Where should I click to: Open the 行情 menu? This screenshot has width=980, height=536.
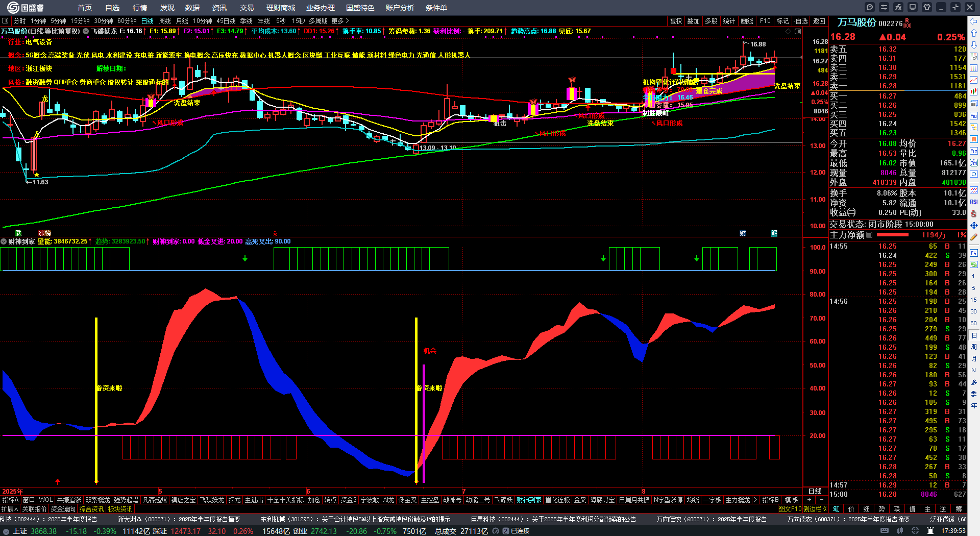point(140,8)
